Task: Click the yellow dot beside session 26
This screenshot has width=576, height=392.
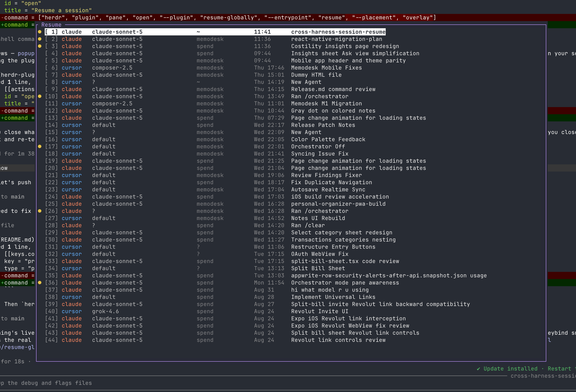Action: click(x=40, y=211)
